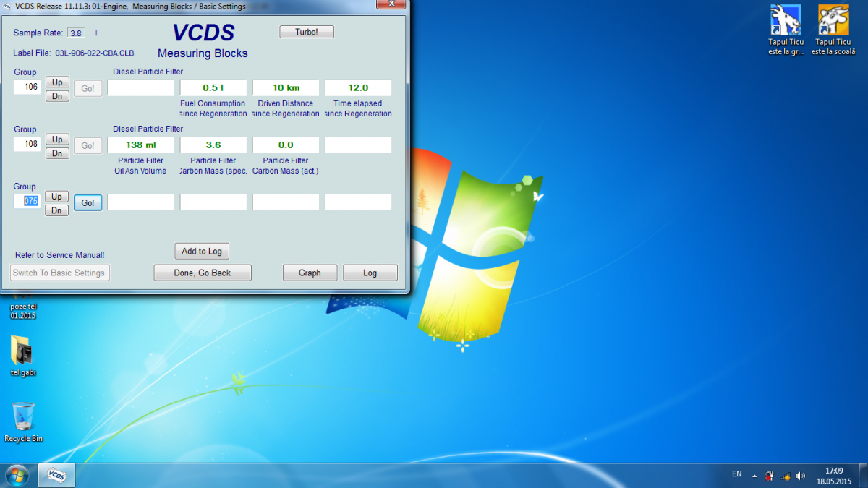Click the 12.0 time elapsed value

(358, 87)
